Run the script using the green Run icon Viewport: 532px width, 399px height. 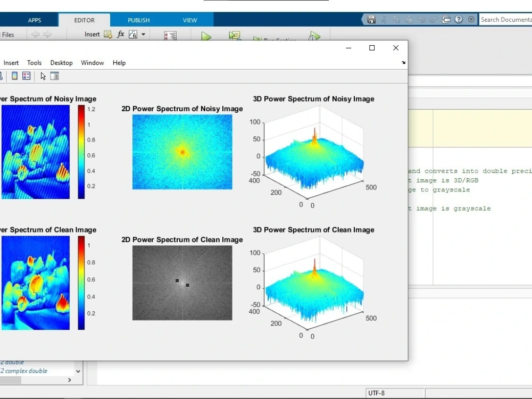pos(206,35)
